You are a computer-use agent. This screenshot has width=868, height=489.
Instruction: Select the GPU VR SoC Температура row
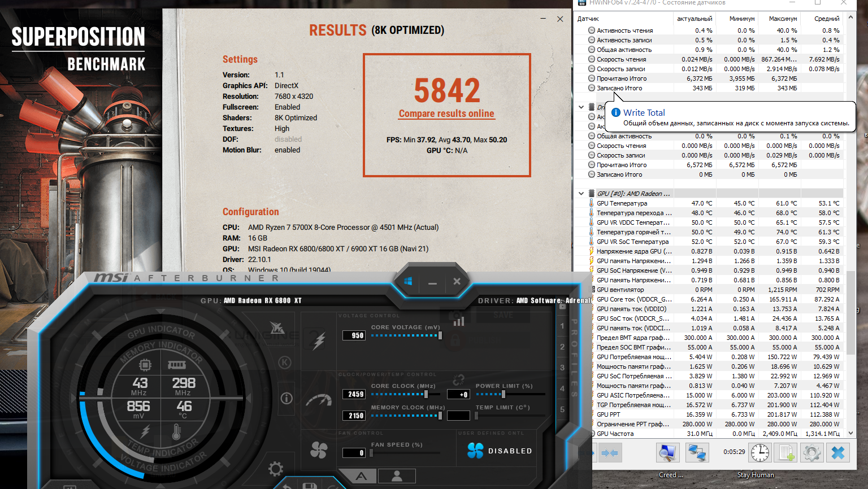tap(709, 242)
